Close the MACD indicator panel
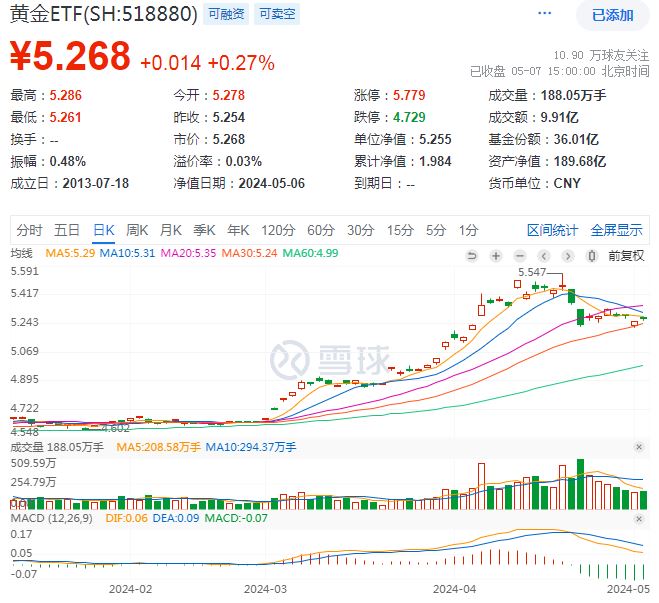The height and width of the screenshot is (603, 659). coord(639,519)
